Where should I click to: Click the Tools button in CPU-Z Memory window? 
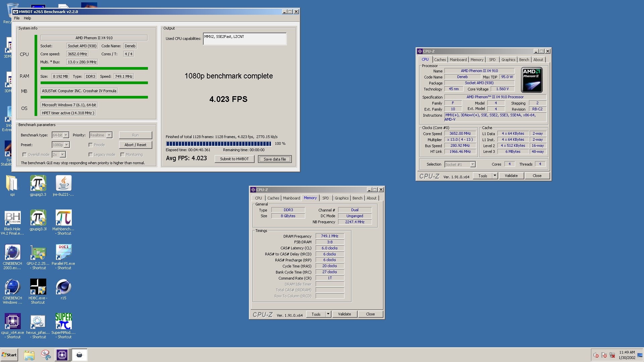(x=316, y=314)
